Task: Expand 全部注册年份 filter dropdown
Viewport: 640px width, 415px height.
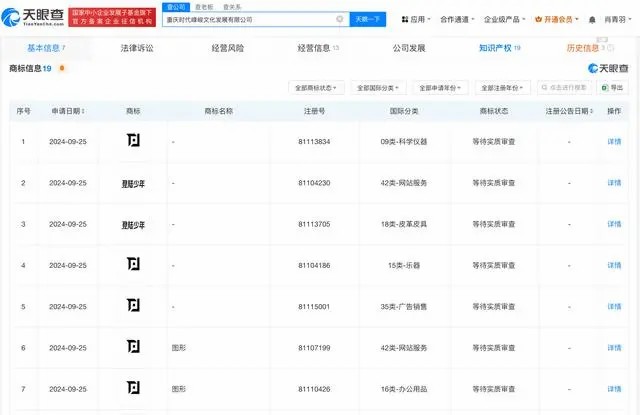Action: [x=502, y=88]
